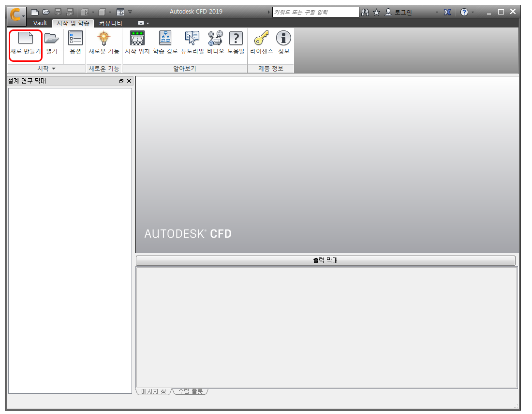This screenshot has width=532, height=414.
Task: Click Open in the quick access toolbar
Action: click(x=46, y=12)
